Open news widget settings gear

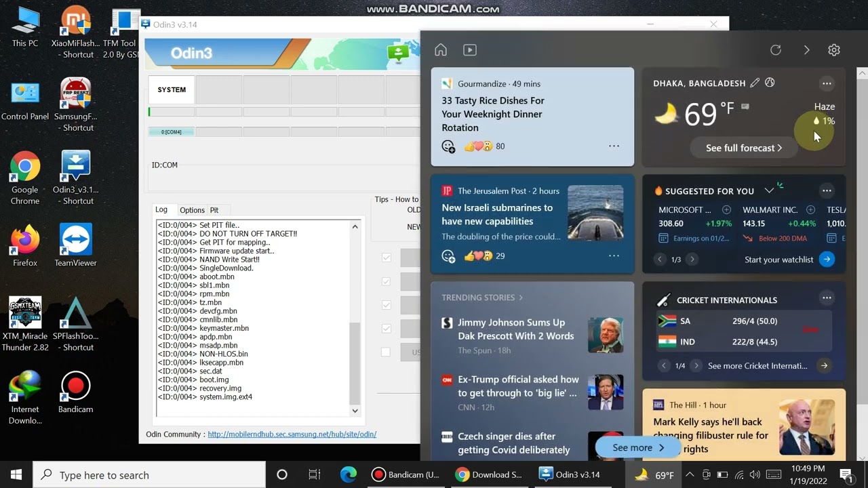pyautogui.click(x=834, y=50)
